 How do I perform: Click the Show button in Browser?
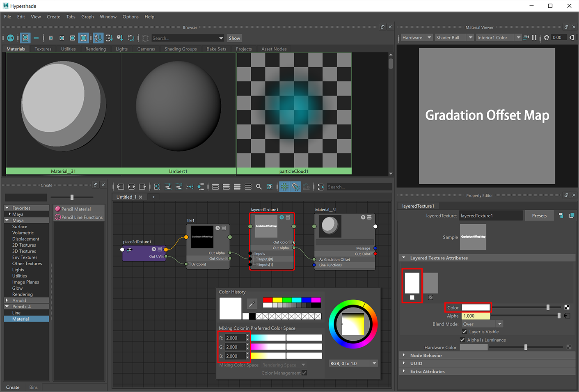click(234, 38)
